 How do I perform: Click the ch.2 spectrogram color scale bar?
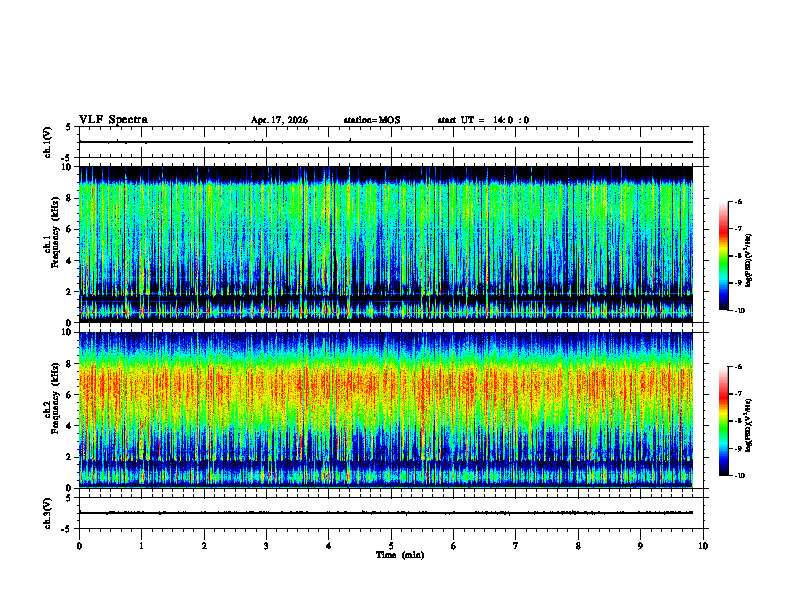[724, 421]
